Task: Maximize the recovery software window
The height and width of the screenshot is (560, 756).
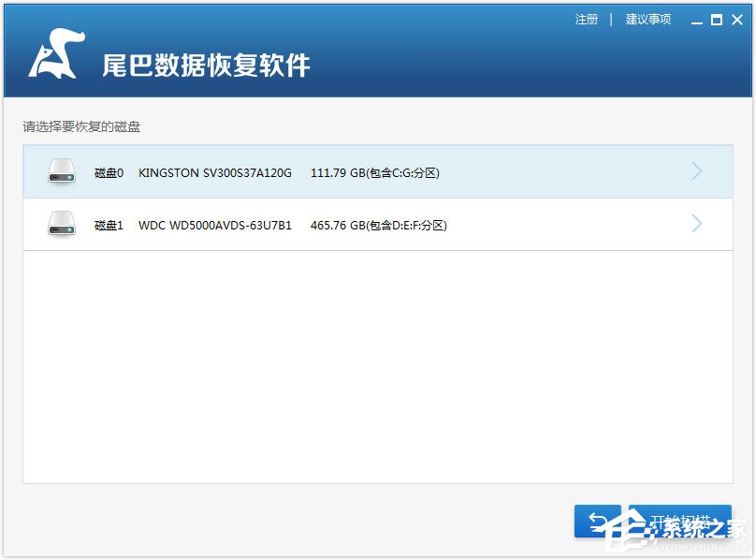Action: [716, 20]
